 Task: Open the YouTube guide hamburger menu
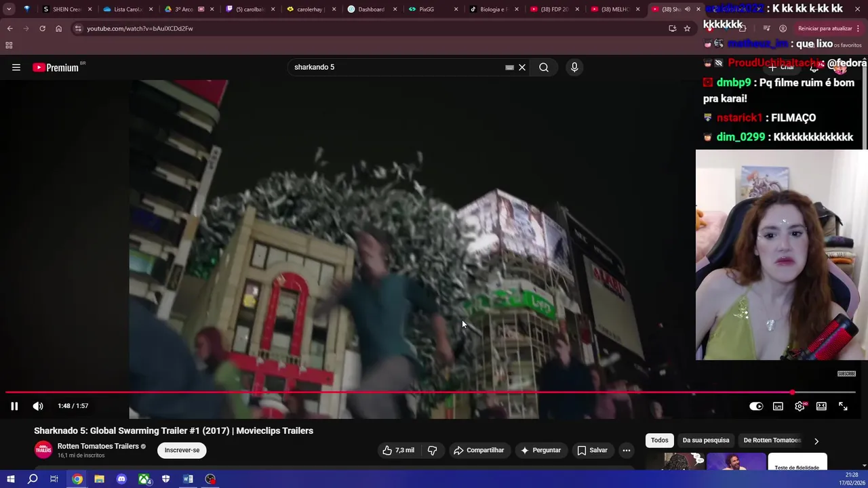coord(16,67)
